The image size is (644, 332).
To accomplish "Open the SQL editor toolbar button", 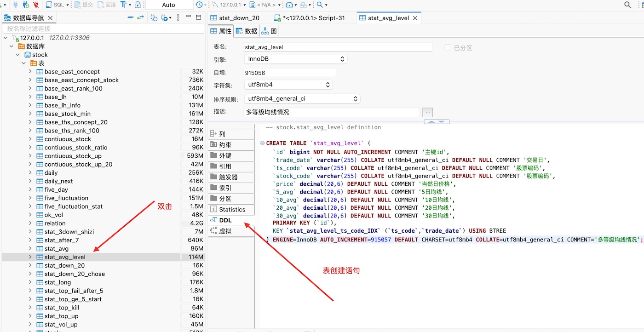I will 55,5.
